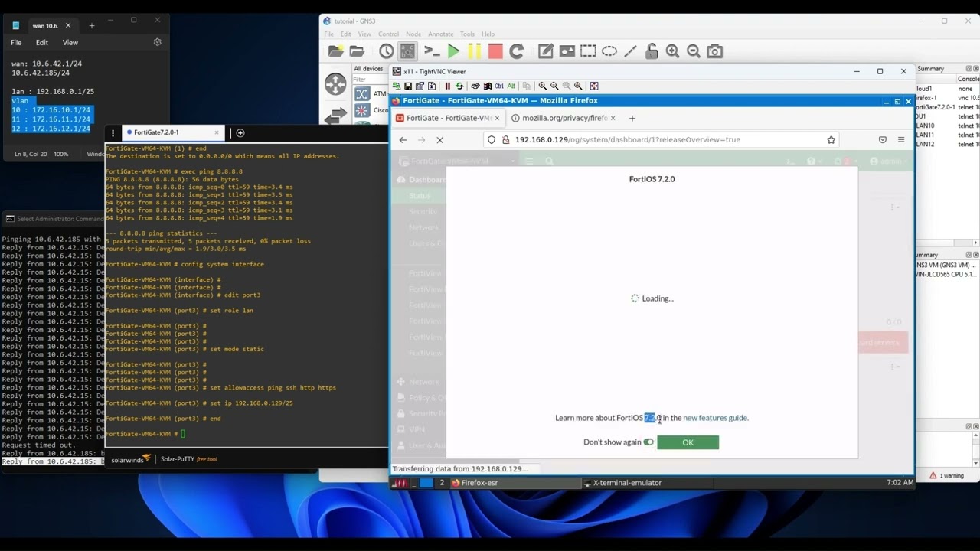
Task: Open Notepad Edit menu
Action: tap(42, 43)
